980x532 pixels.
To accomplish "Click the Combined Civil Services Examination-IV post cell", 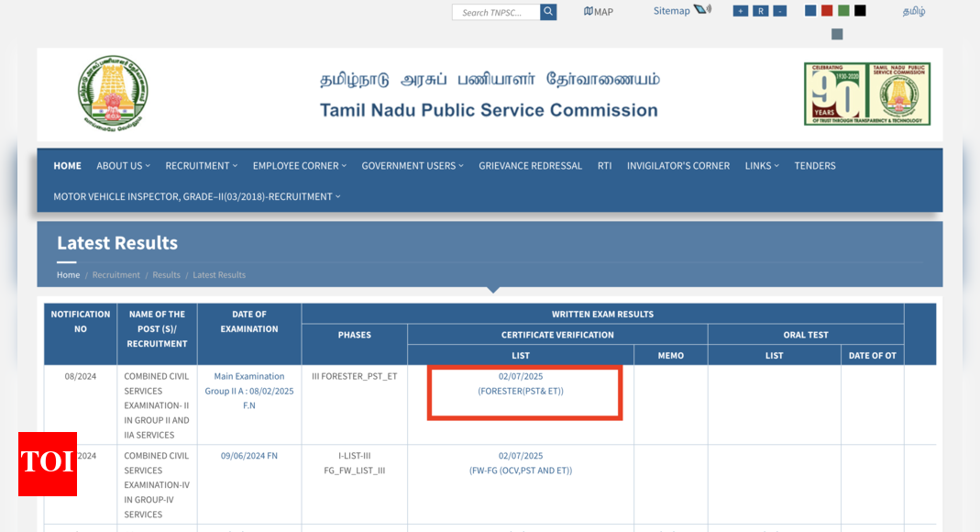I will [157, 484].
